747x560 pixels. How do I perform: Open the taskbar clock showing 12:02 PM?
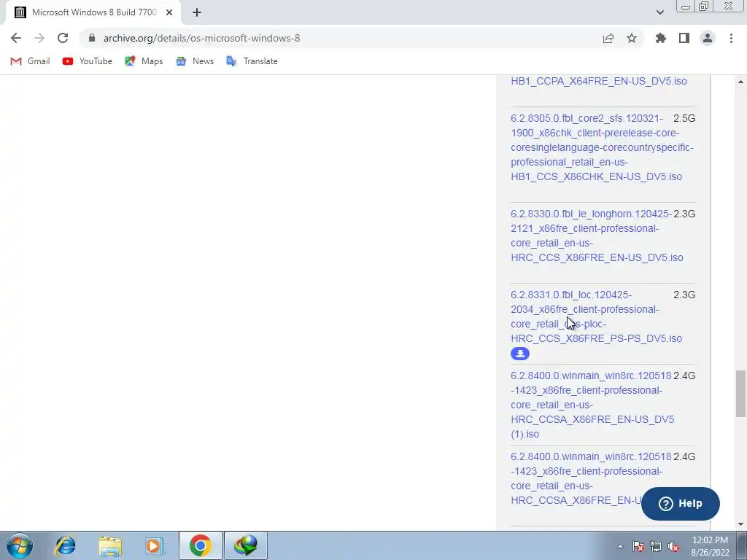pos(710,546)
